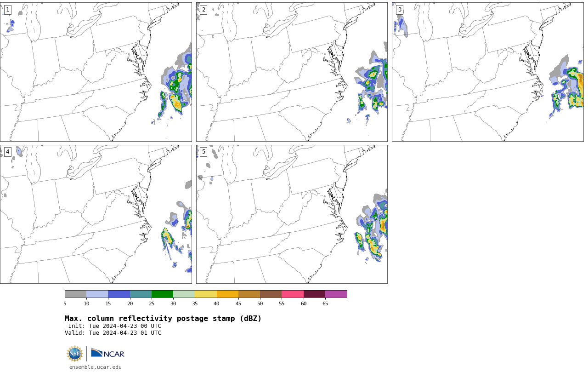This screenshot has width=588, height=372.
Task: Click the '5' colorbar tick label
Action: click(65, 303)
